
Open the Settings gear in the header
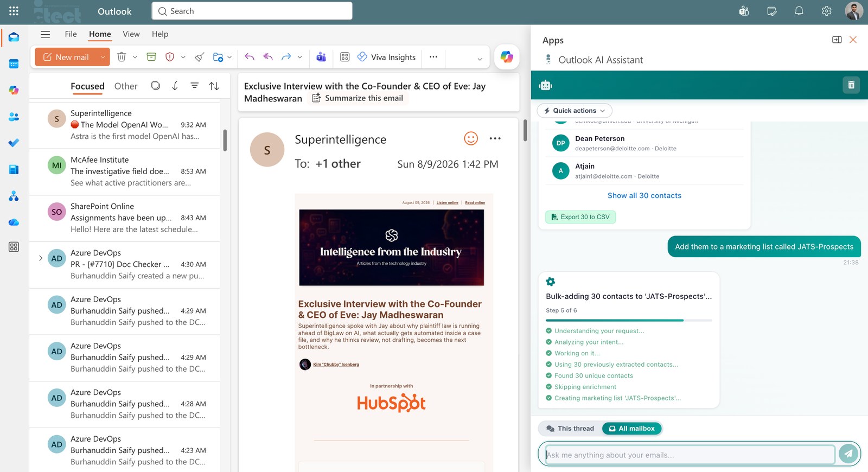[826, 11]
